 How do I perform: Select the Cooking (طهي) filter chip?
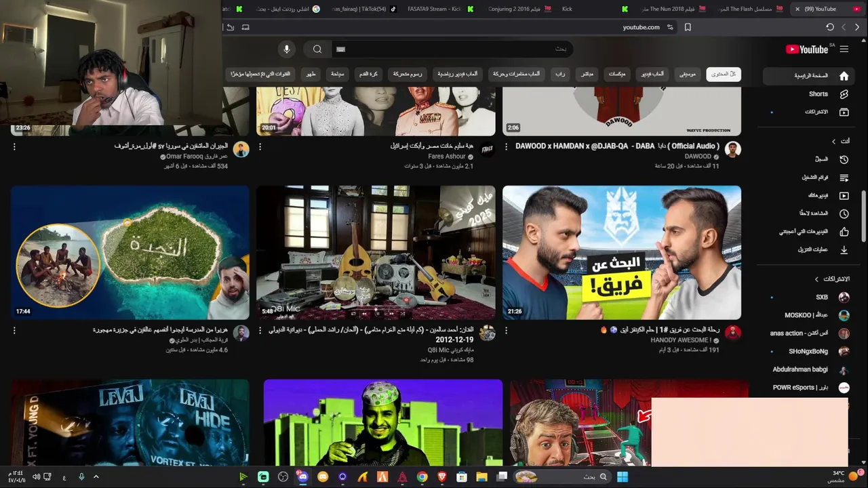point(311,74)
